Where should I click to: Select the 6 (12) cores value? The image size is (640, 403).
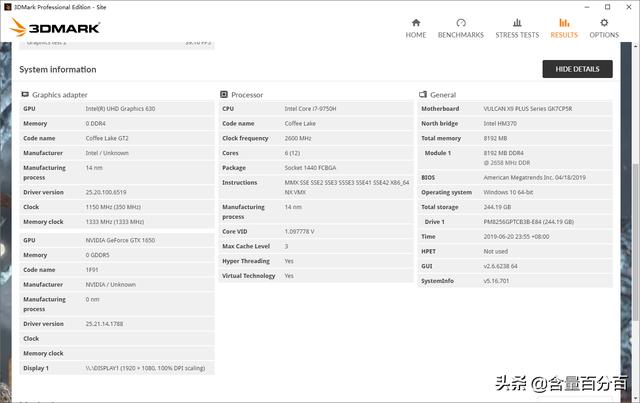(x=292, y=153)
